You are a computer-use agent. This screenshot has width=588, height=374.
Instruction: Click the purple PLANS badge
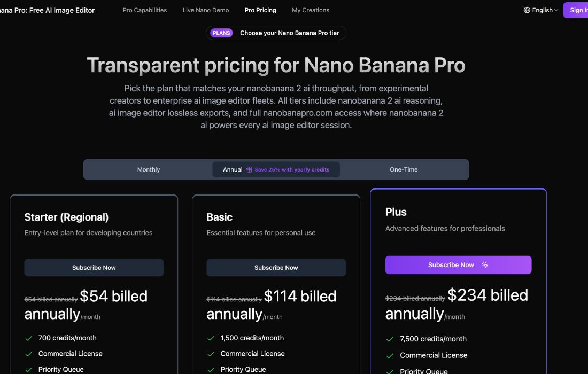[221, 33]
